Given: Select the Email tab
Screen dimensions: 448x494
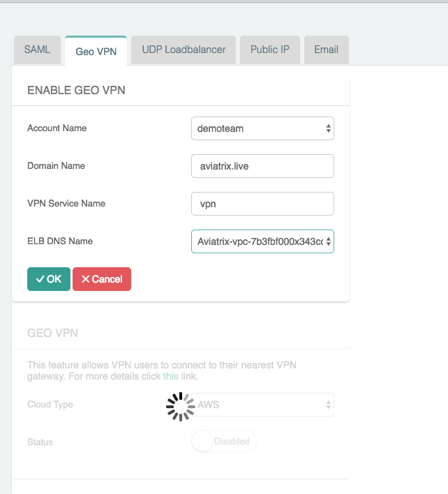Looking at the screenshot, I should (326, 50).
